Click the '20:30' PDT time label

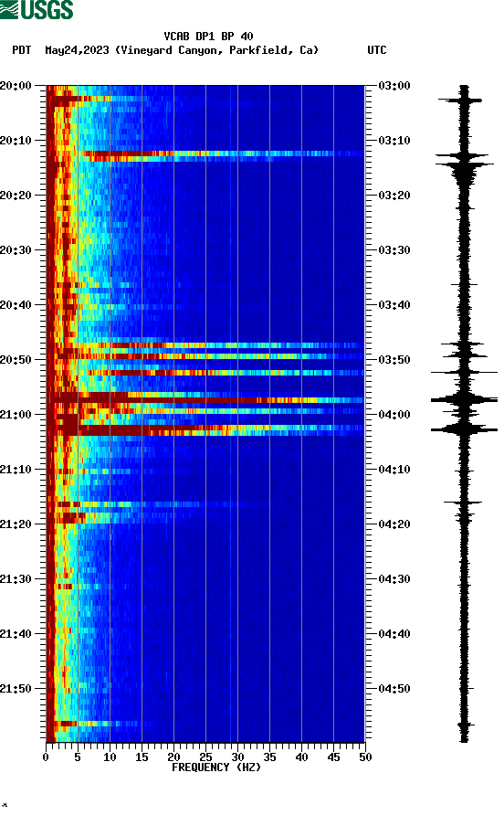click(x=16, y=250)
